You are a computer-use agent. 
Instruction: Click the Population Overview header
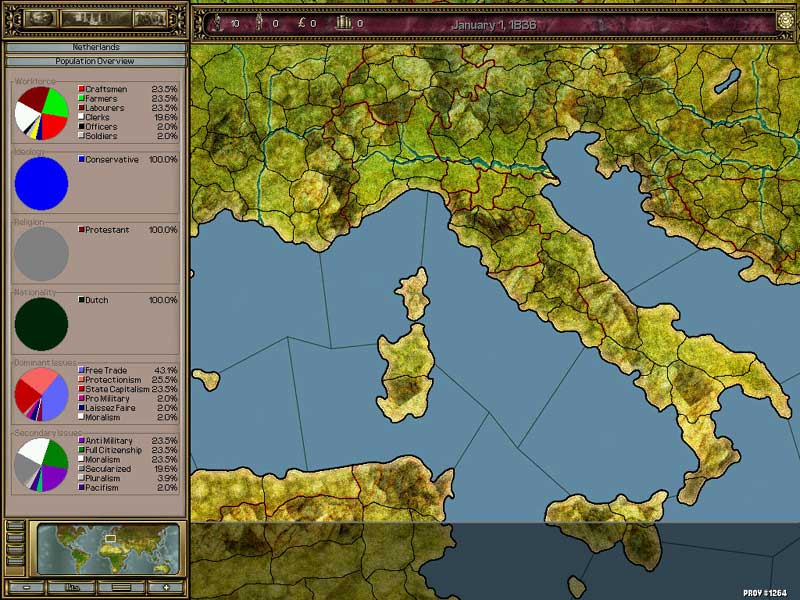pos(95,61)
